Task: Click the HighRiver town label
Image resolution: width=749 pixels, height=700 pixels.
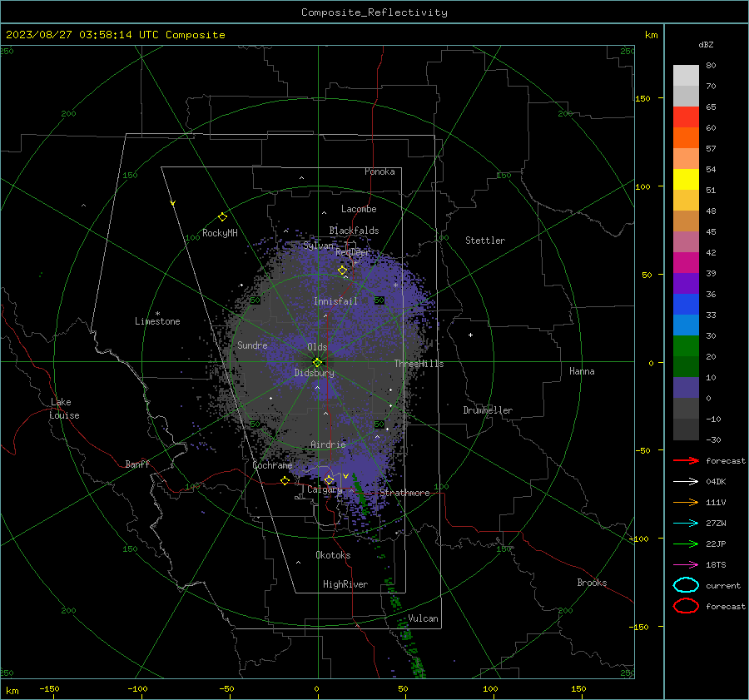Action: click(345, 584)
